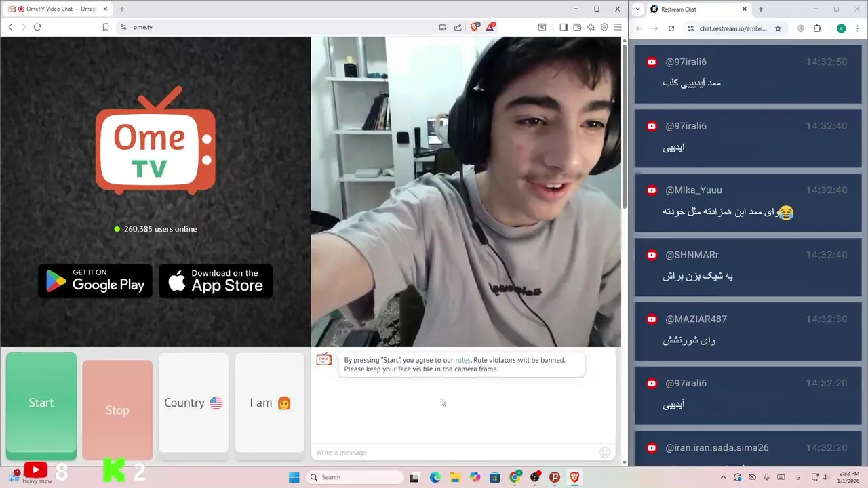Open the tab search dropdown in Chrome
Image resolution: width=868 pixels, height=488 pixels.
637,9
